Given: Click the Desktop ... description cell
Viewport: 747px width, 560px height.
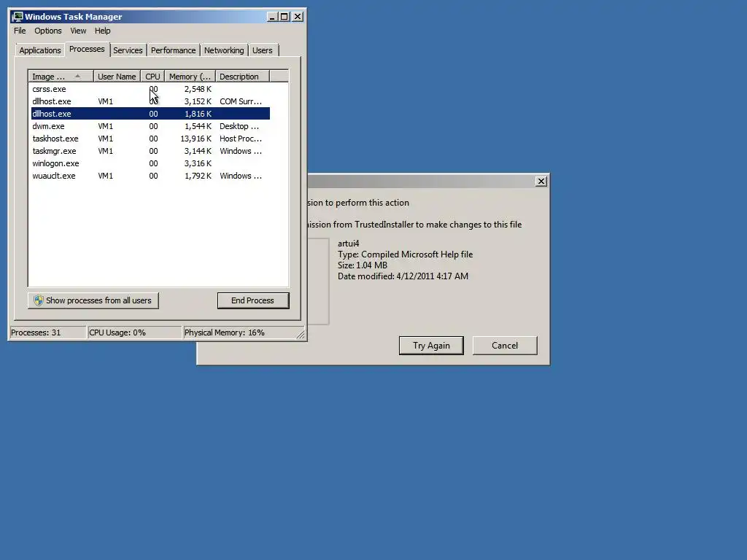Looking at the screenshot, I should (x=239, y=126).
